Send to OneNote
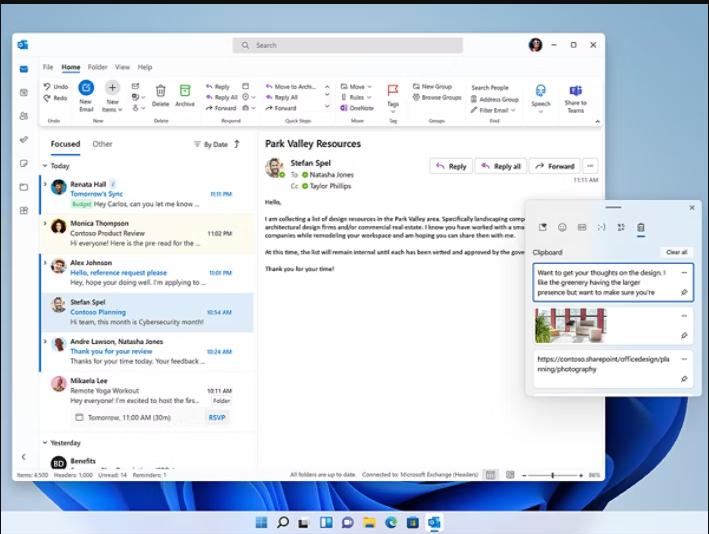 (357, 108)
